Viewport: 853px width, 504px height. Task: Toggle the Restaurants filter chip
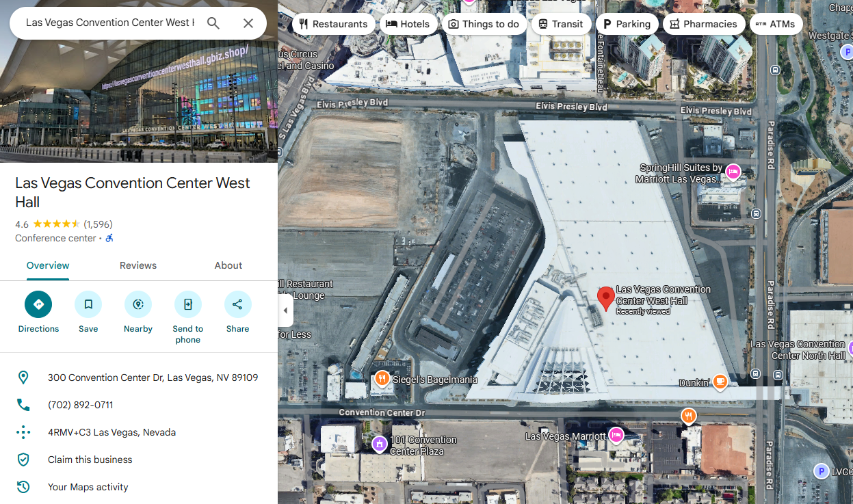333,23
